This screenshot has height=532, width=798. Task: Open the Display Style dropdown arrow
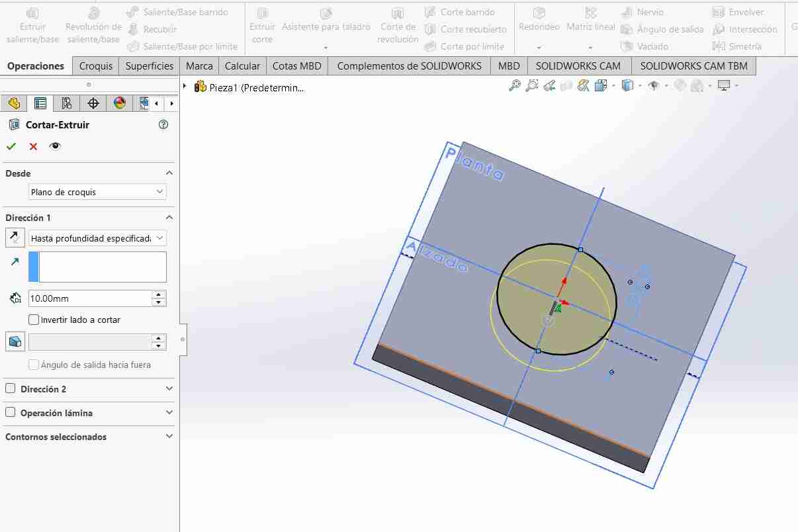(x=639, y=86)
